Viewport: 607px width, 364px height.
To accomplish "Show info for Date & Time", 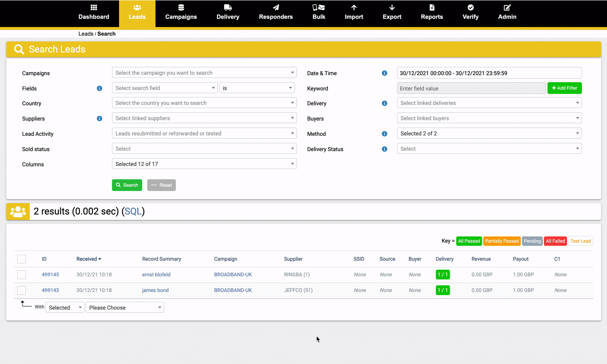I will tap(385, 73).
